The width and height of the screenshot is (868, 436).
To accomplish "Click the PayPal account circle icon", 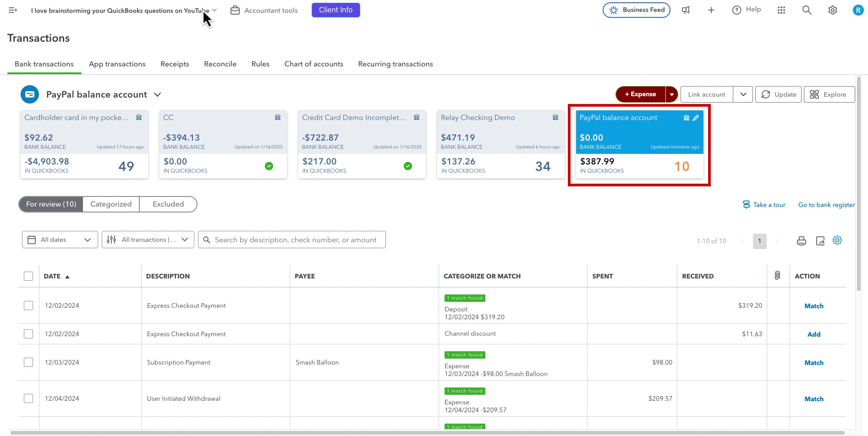I will coord(30,94).
